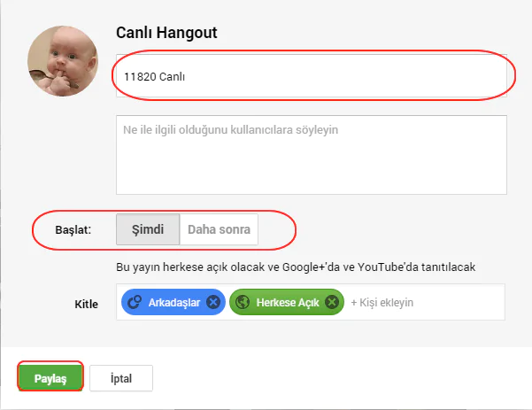
Task: Remove the Arkadaşlar audience chip
Action: (x=213, y=302)
